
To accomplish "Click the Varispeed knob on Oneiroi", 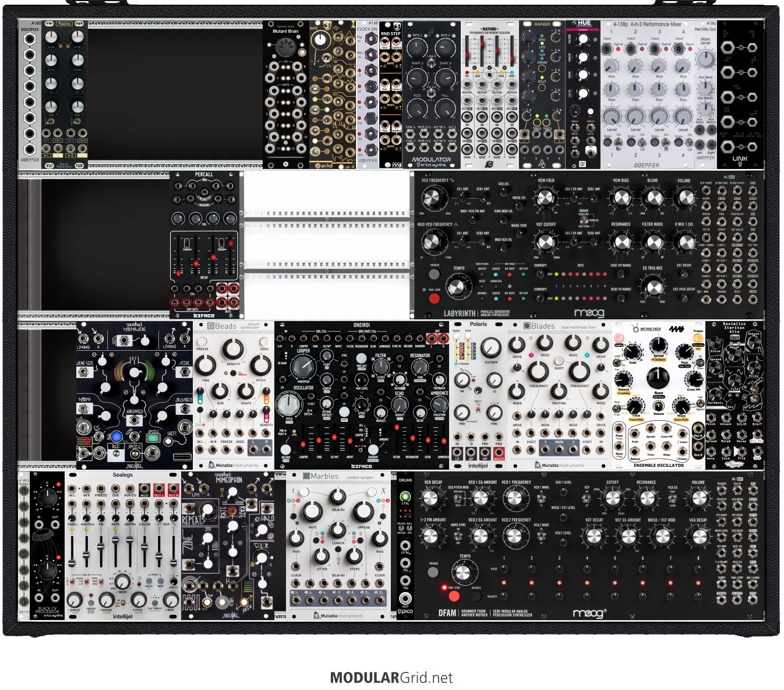I will (x=303, y=367).
